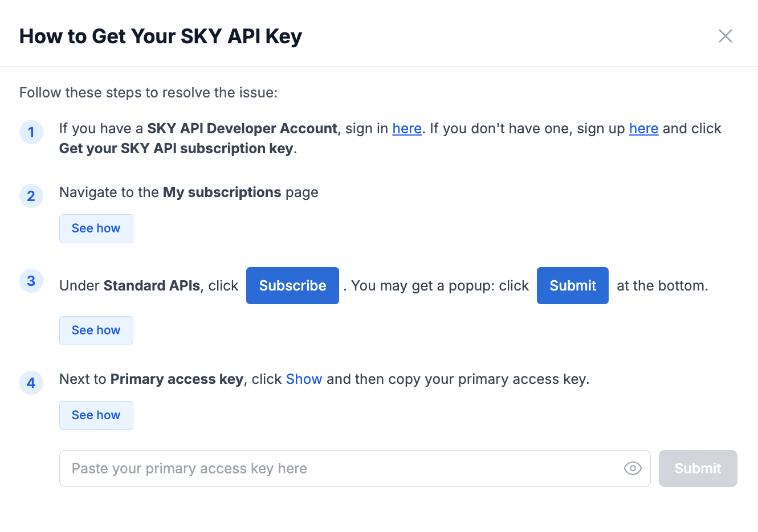Click the step 1 number badge
This screenshot has width=758, height=532.
point(31,132)
